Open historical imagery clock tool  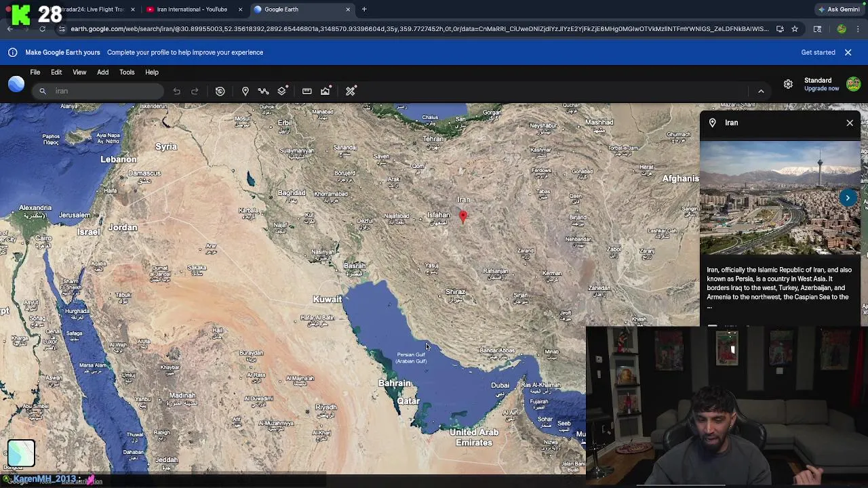pos(220,91)
